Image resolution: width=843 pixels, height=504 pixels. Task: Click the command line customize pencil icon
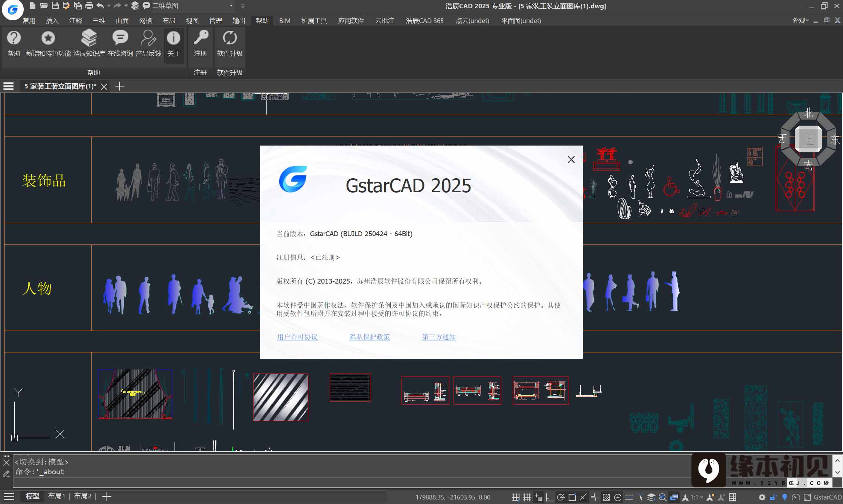coord(6,474)
